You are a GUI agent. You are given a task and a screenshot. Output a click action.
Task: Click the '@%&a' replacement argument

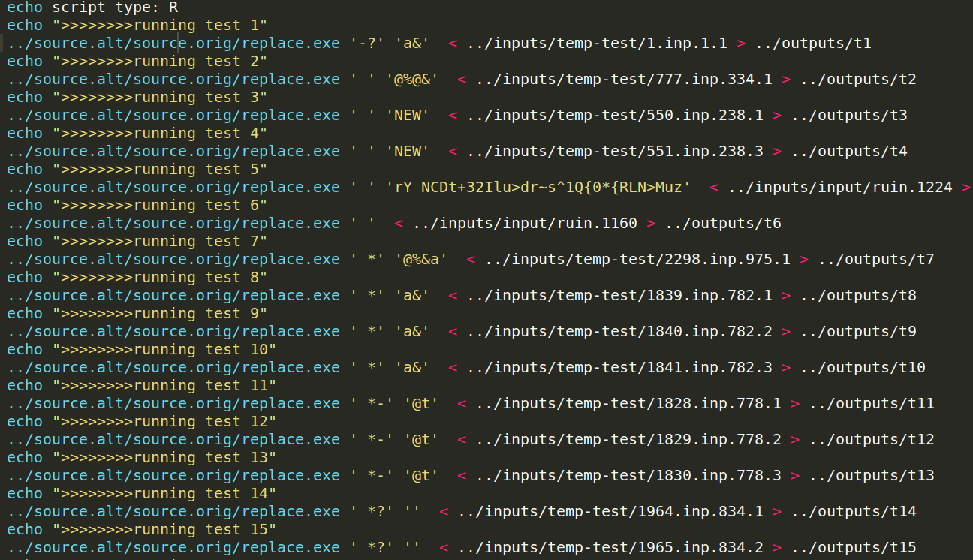click(421, 259)
